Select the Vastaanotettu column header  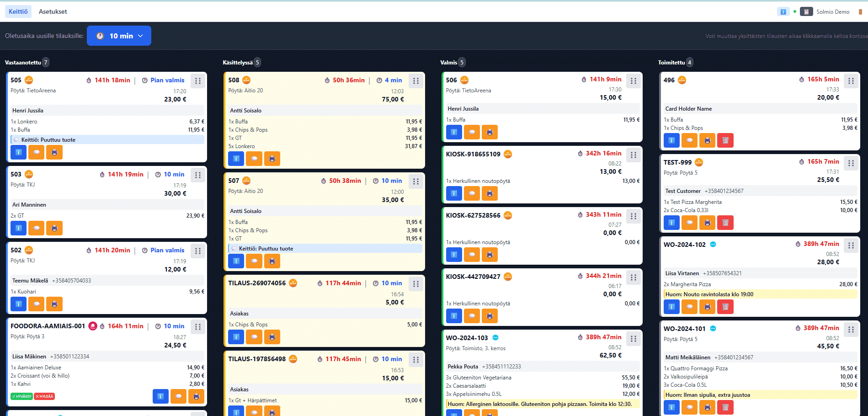23,63
